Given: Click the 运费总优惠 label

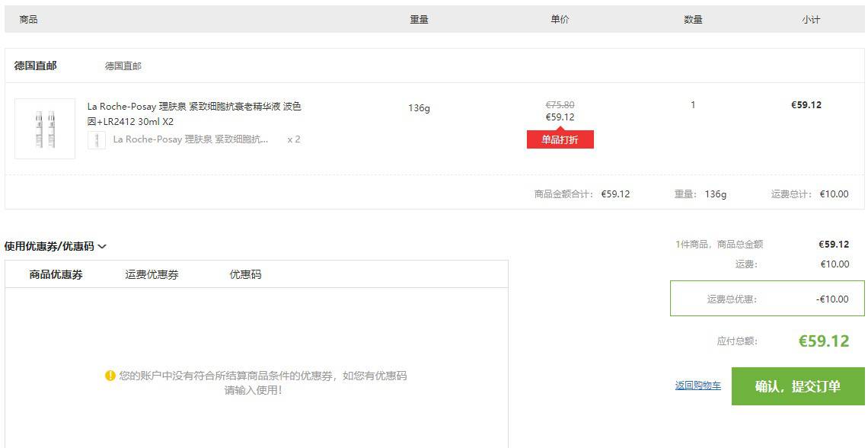Looking at the screenshot, I should tap(732, 299).
